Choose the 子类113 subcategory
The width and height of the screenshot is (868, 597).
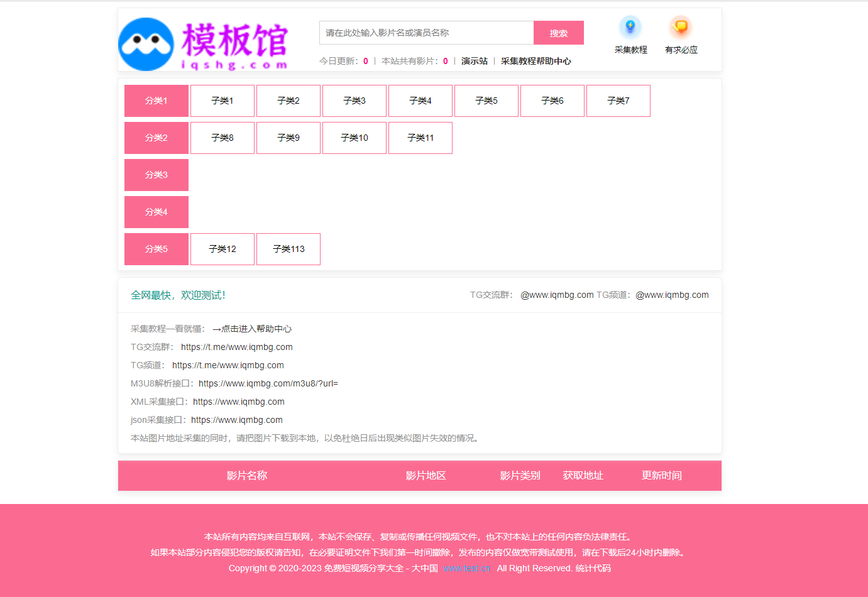point(288,249)
